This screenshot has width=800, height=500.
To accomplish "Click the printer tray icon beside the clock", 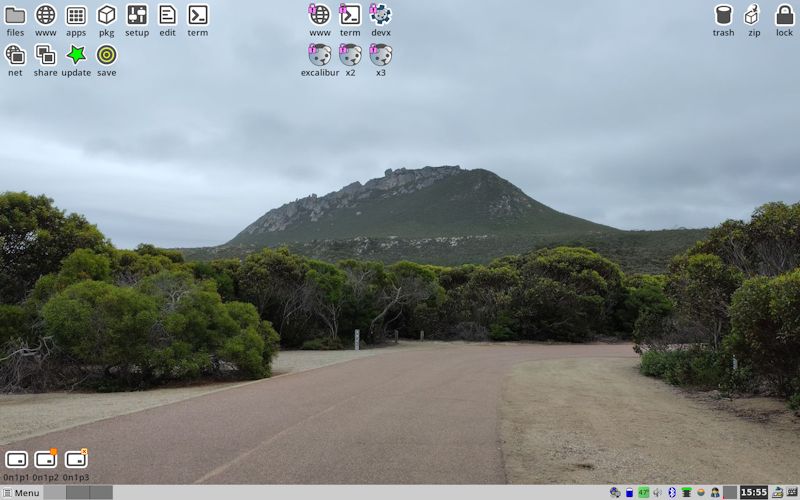I will point(778,492).
